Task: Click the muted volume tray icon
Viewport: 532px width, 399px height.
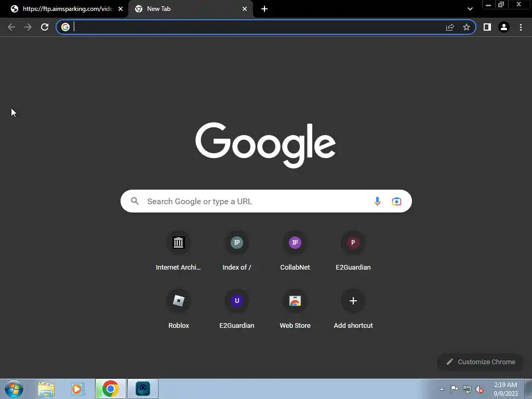Action: [480, 389]
